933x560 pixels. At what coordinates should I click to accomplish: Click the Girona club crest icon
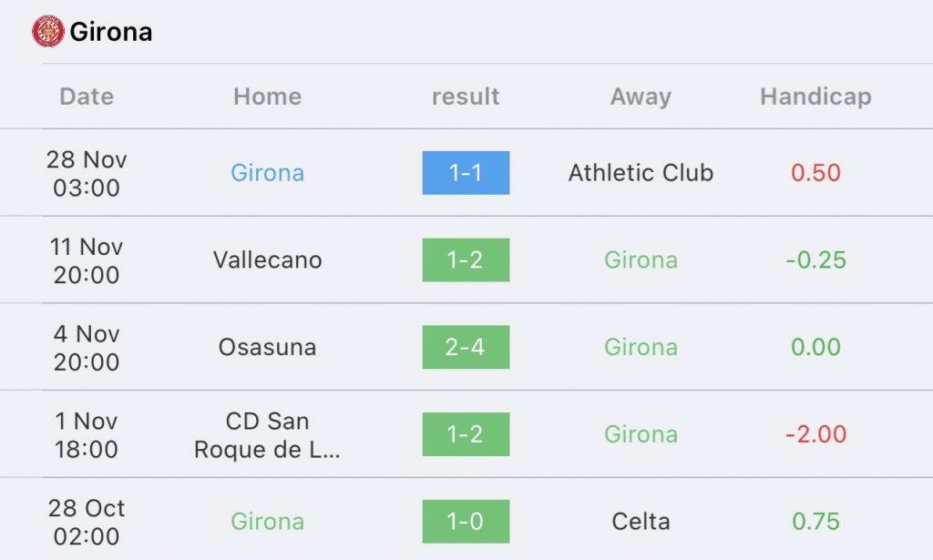tap(48, 31)
